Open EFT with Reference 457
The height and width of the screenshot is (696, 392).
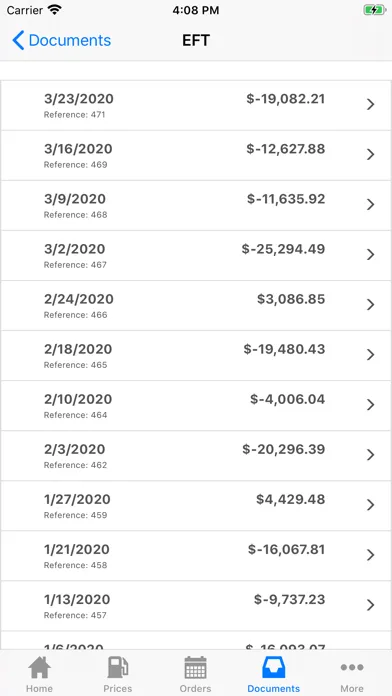coord(196,605)
